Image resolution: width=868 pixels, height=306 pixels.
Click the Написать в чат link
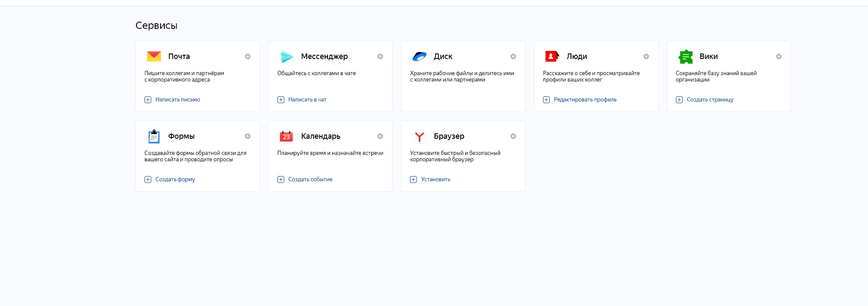tap(307, 100)
